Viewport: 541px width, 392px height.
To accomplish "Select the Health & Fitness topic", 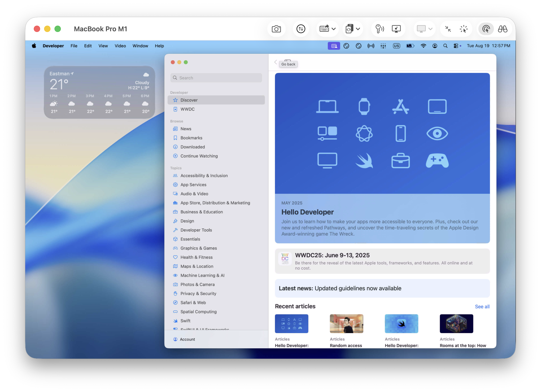I will point(216,257).
